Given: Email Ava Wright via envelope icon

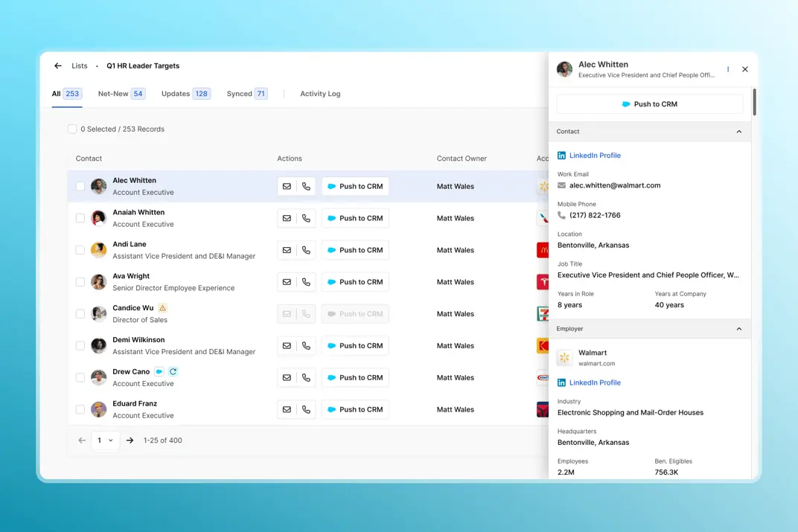Looking at the screenshot, I should (x=287, y=282).
